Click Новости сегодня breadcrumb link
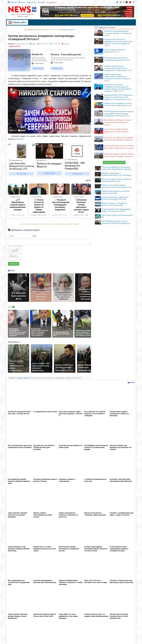 pos(16,378)
